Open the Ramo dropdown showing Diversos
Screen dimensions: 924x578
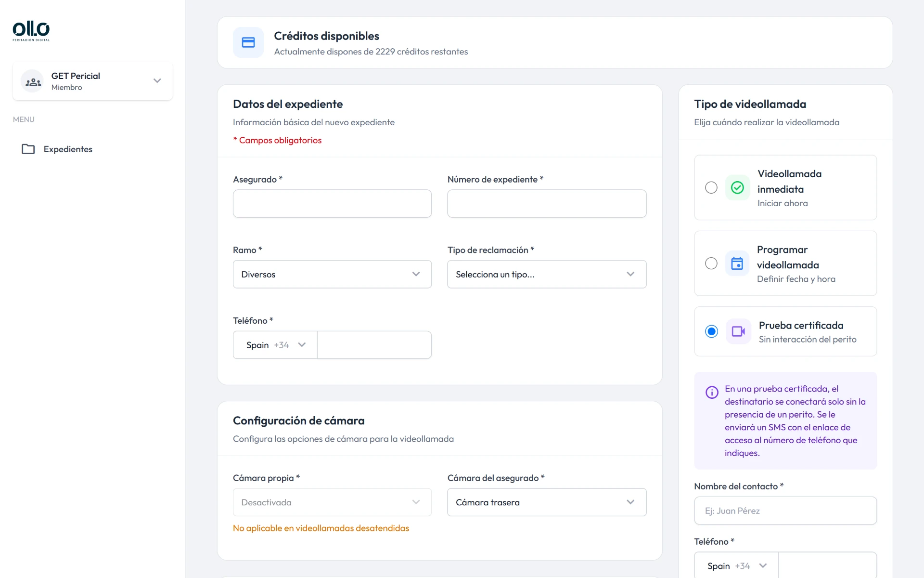pyautogui.click(x=332, y=274)
